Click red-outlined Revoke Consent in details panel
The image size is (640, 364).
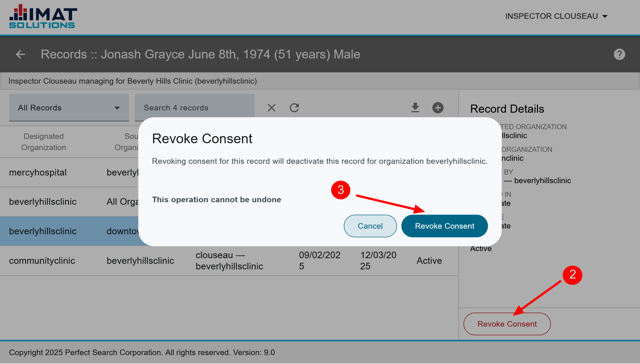[507, 324]
